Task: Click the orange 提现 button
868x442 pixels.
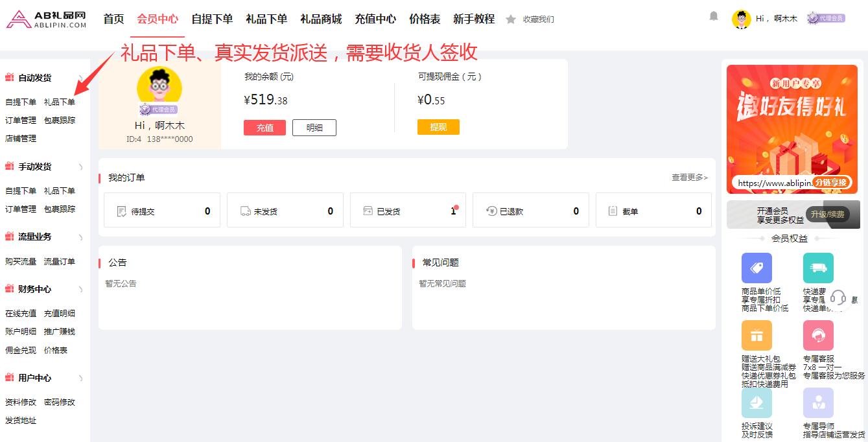Action: coord(438,127)
